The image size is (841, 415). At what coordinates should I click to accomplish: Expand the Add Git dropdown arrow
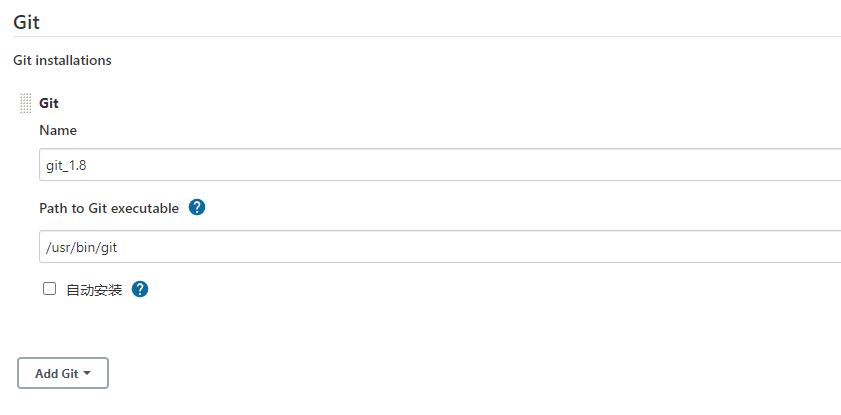pos(88,373)
